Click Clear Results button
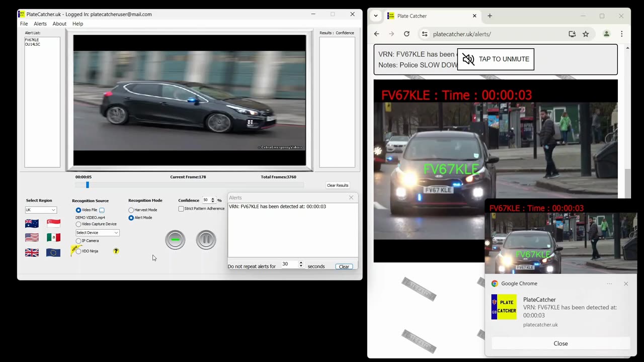This screenshot has height=362, width=644. pyautogui.click(x=338, y=185)
